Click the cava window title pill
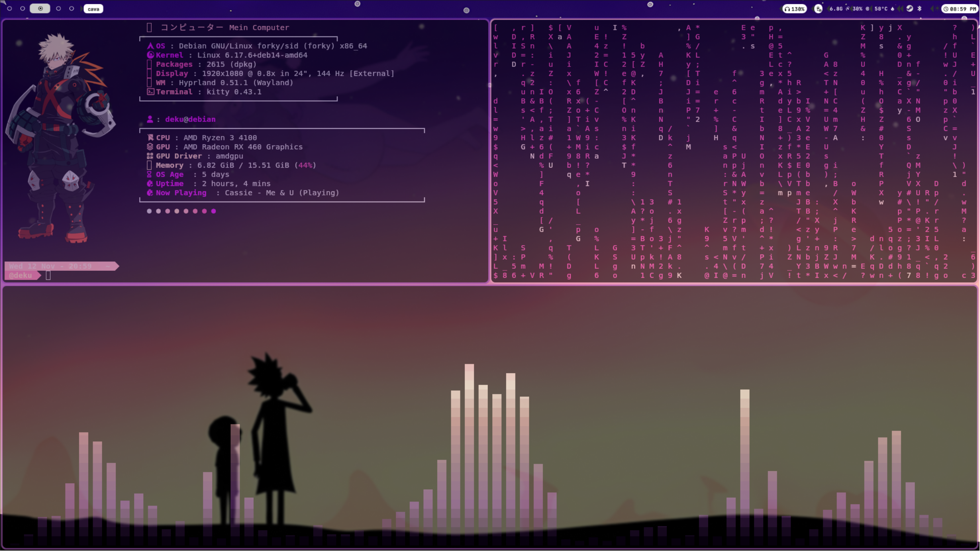 click(x=93, y=9)
